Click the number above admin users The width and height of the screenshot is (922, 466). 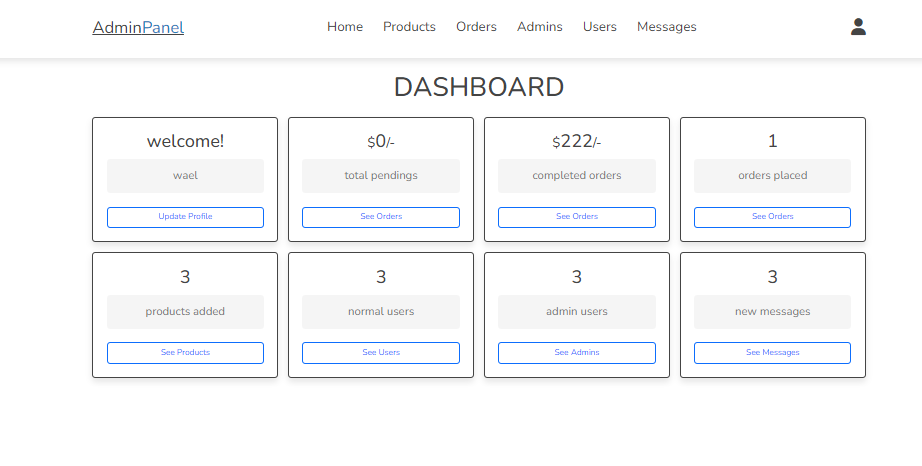577,277
